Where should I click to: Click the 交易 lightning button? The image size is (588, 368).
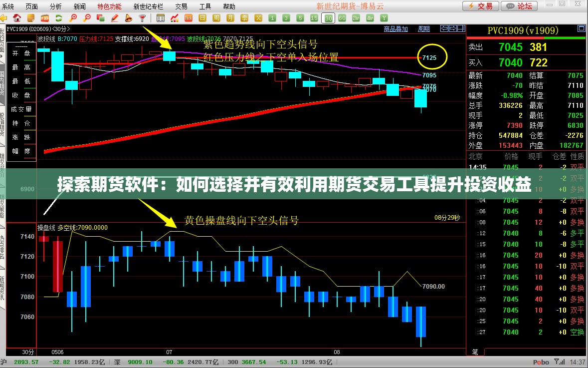481,6
